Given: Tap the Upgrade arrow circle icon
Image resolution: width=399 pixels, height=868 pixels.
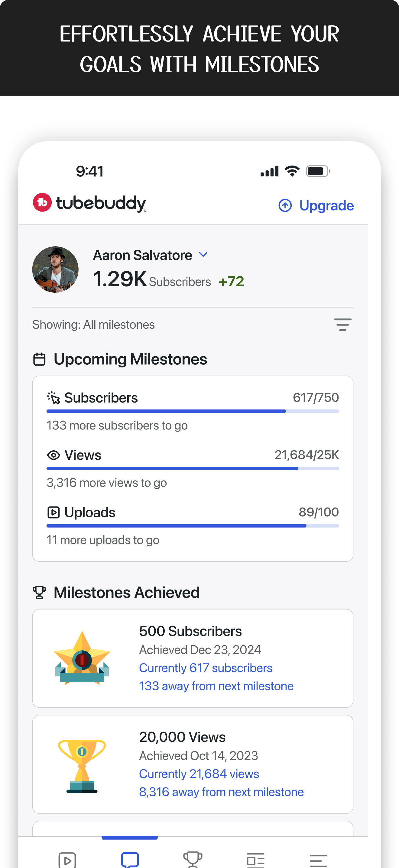Looking at the screenshot, I should pos(285,205).
